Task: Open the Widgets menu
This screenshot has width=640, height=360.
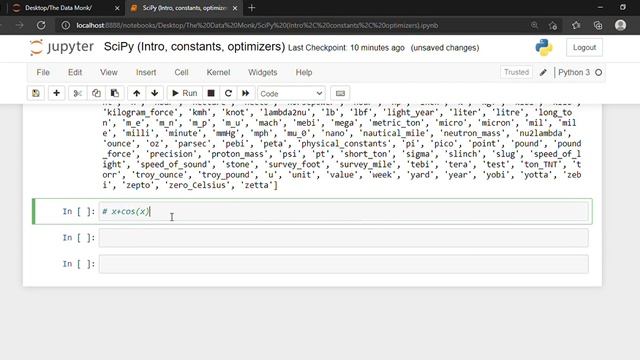Action: (x=262, y=72)
